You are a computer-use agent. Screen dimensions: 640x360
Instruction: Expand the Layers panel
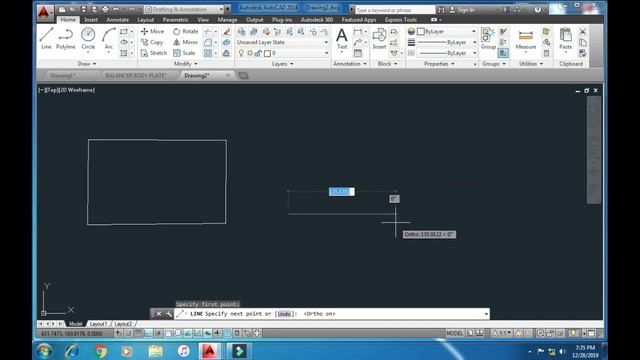point(282,64)
